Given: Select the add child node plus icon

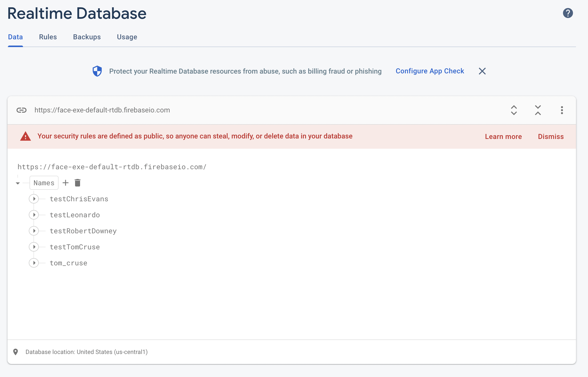Looking at the screenshot, I should pos(65,182).
